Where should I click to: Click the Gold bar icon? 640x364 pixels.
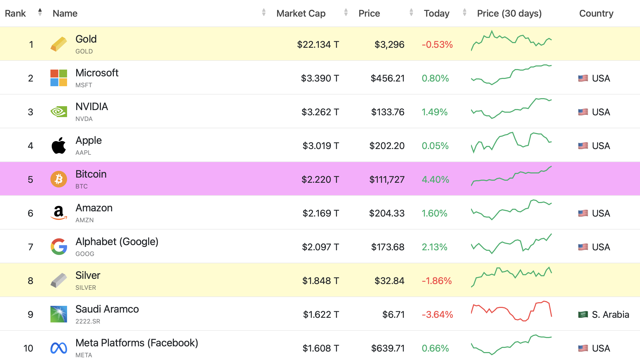pyautogui.click(x=58, y=44)
